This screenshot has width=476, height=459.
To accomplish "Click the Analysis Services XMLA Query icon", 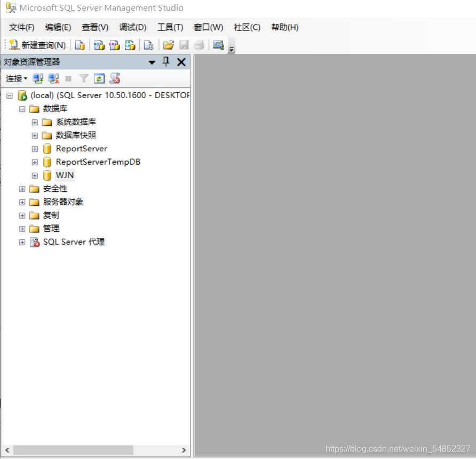I will click(130, 45).
